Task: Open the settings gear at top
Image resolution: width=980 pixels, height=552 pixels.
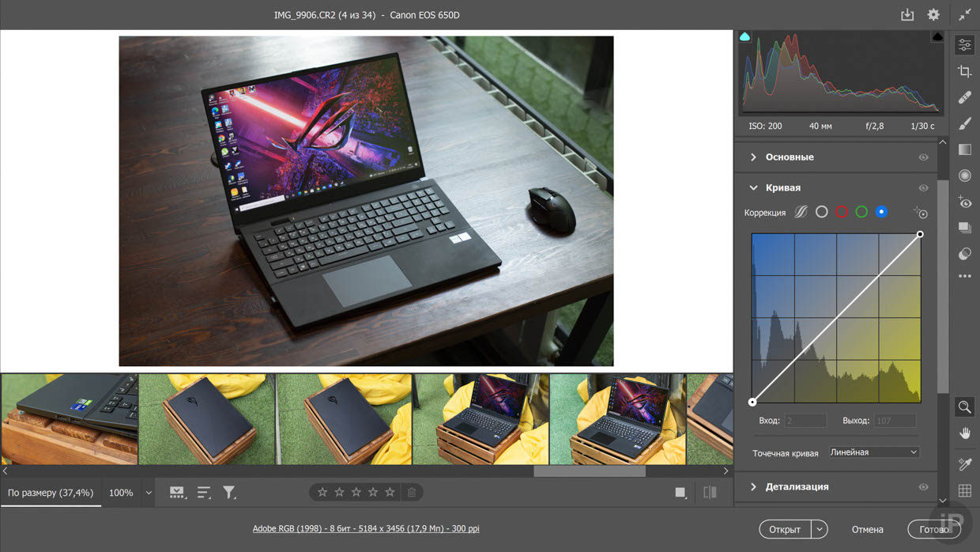Action: [x=933, y=15]
